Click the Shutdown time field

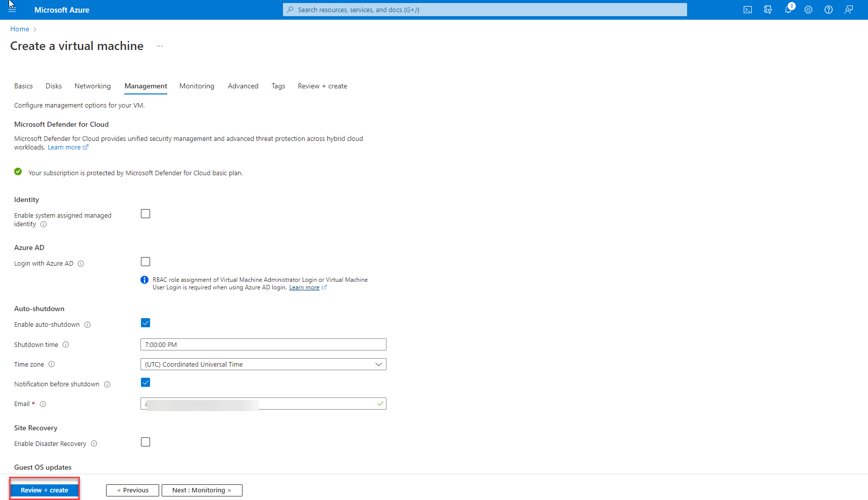(x=263, y=344)
